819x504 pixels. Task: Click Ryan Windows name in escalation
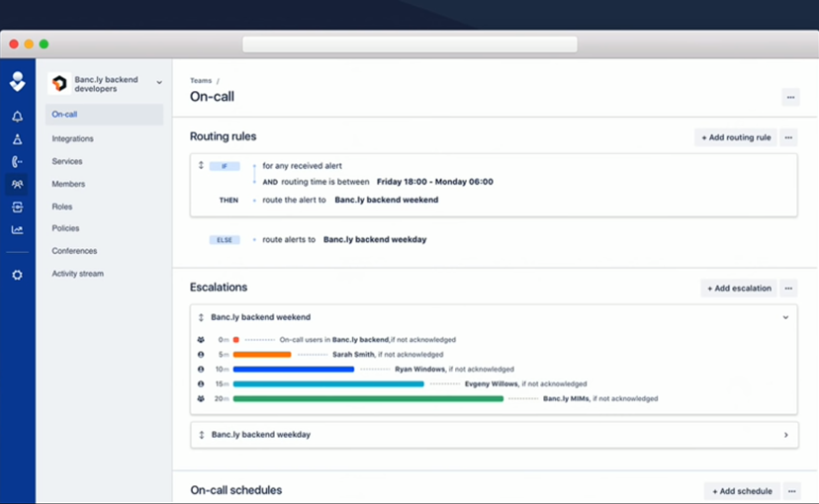point(420,369)
